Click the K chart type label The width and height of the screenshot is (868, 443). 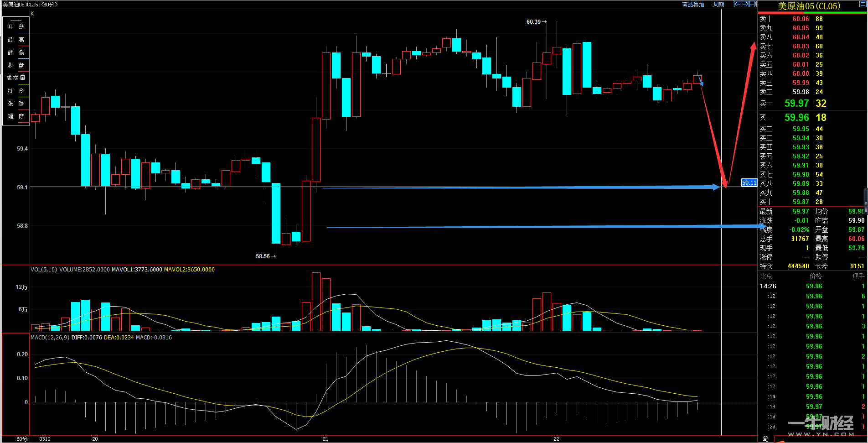(32, 14)
